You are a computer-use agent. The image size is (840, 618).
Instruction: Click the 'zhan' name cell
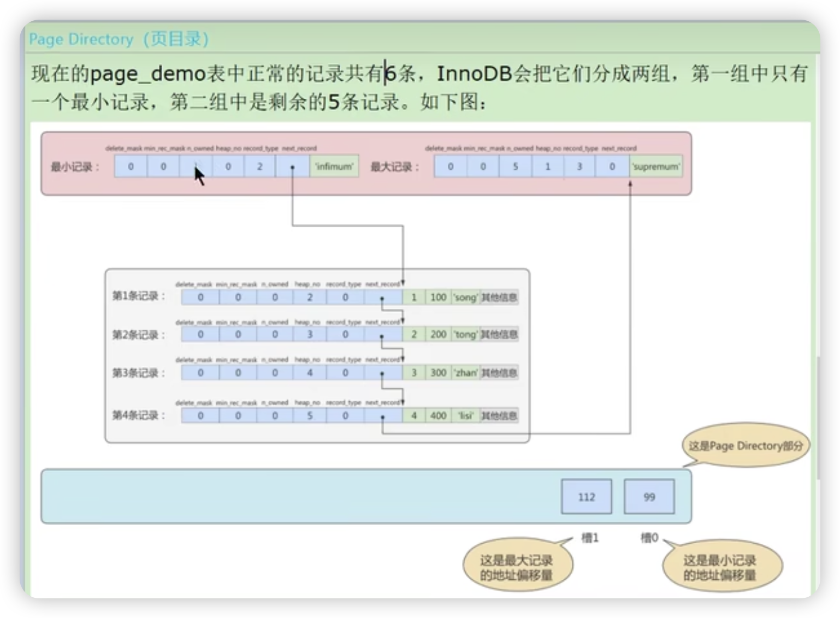tap(465, 373)
